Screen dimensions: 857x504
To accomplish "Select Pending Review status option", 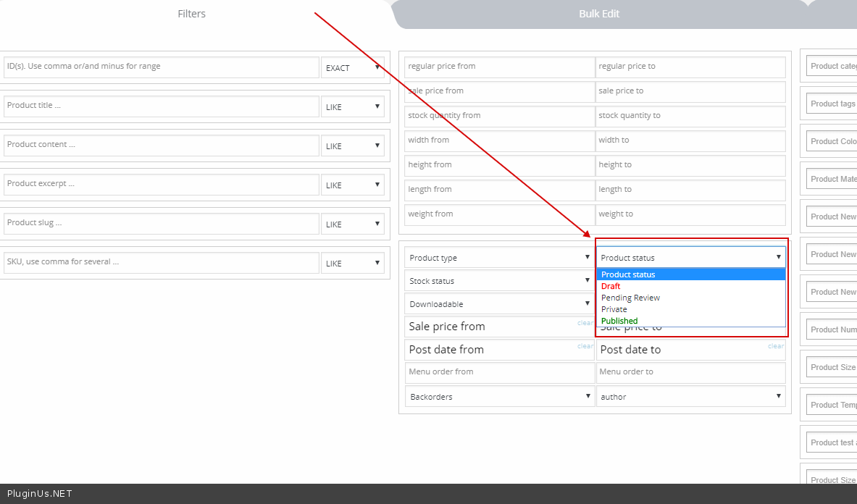I will point(630,298).
